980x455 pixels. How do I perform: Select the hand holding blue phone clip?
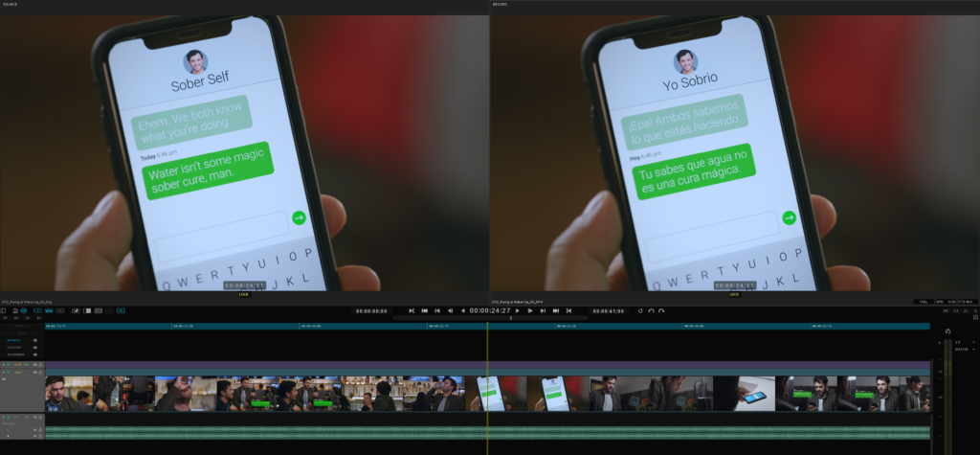pos(744,393)
